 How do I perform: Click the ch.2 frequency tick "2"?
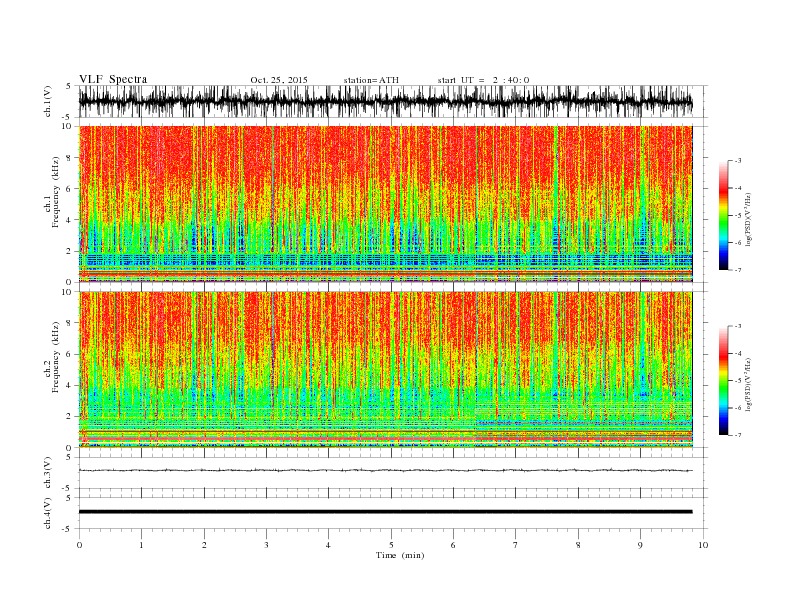point(70,417)
